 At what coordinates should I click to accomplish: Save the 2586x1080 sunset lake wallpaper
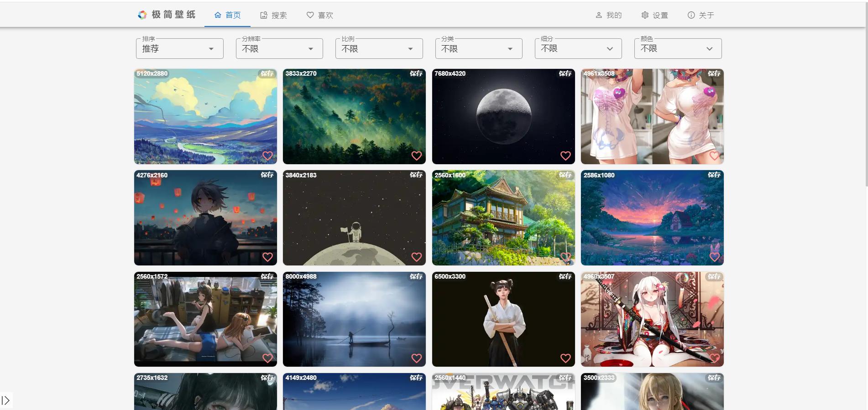click(714, 175)
